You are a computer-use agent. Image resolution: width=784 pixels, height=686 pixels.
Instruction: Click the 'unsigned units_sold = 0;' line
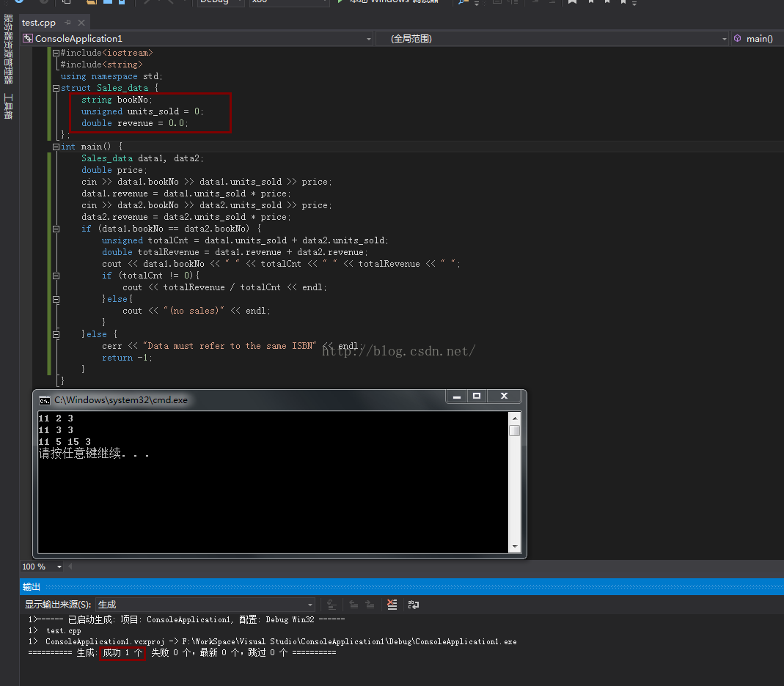[x=142, y=111]
